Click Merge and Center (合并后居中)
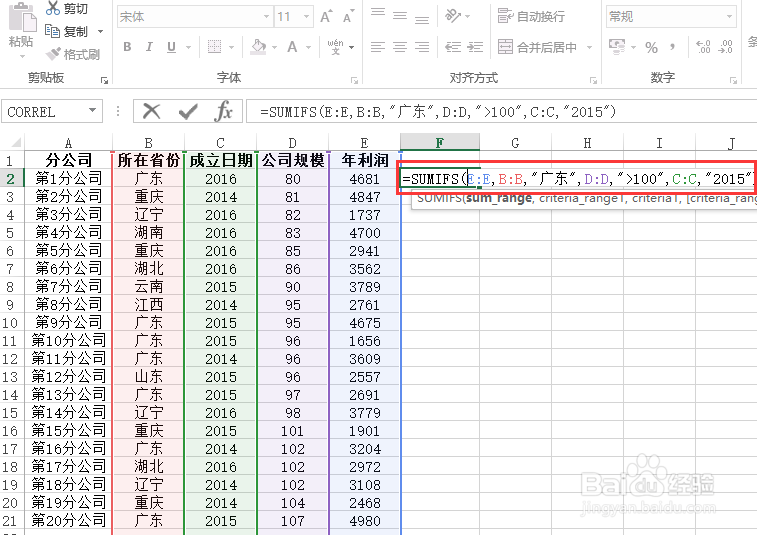This screenshot has width=757, height=535. (537, 47)
